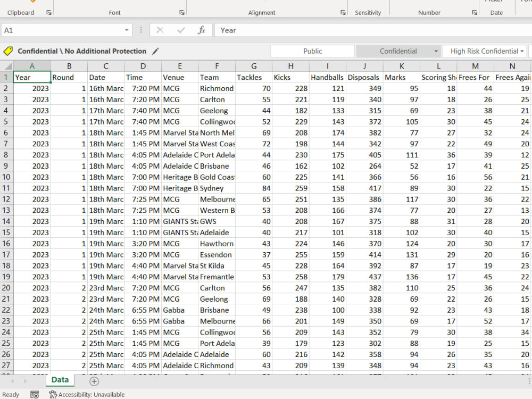Open the Clipboard dialog launcher

tap(49, 13)
